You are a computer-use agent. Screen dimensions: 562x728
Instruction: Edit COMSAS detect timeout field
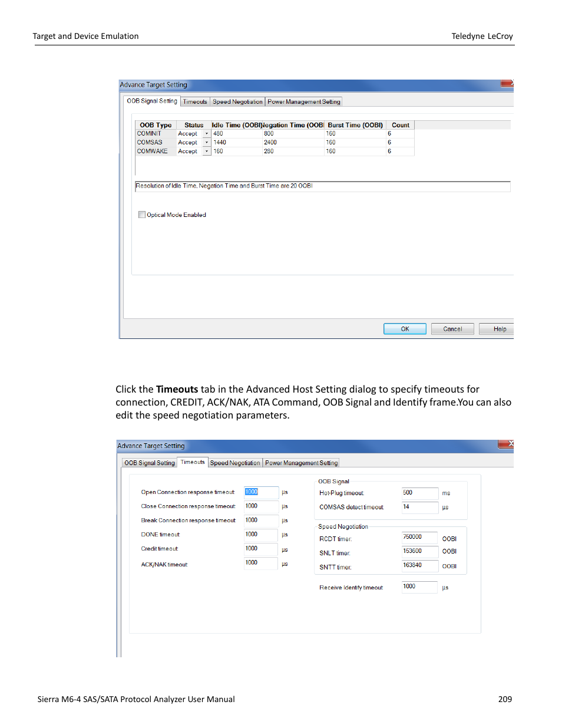[420, 507]
